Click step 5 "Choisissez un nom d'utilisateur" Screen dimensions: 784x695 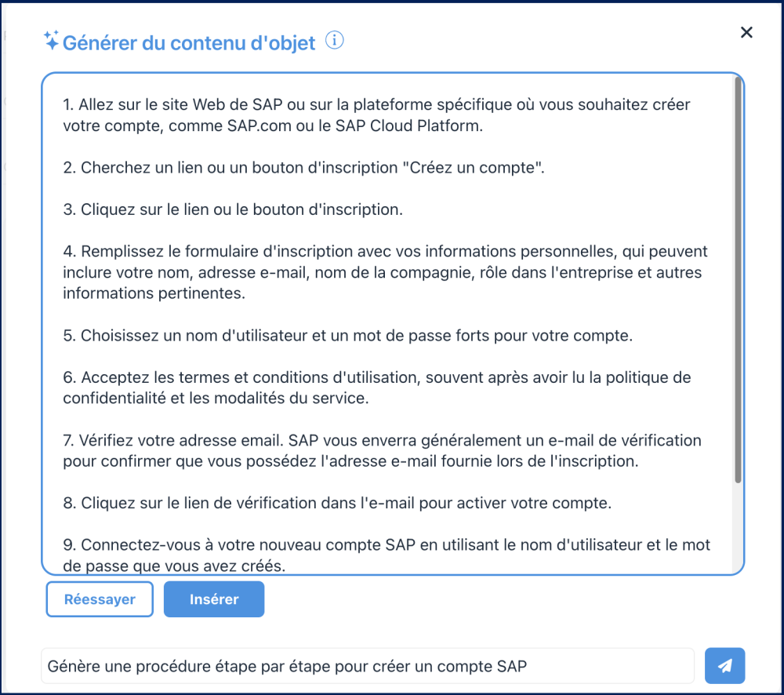pyautogui.click(x=347, y=336)
